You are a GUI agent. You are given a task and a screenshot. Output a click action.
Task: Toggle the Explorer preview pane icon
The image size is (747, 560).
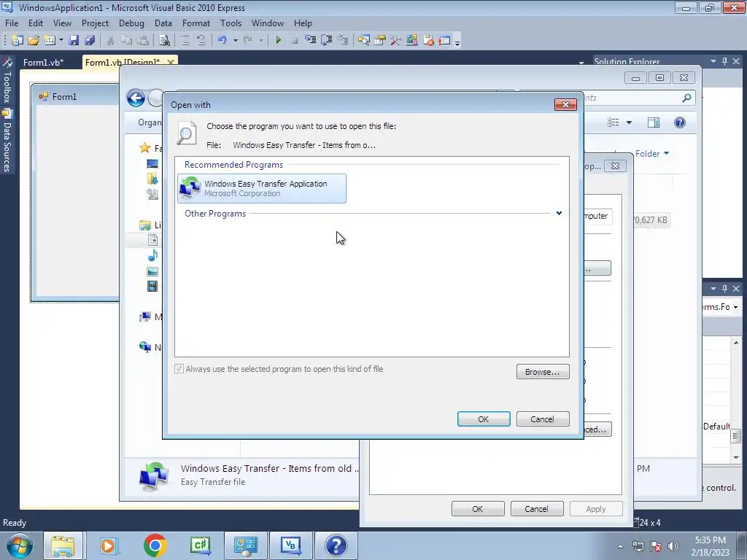pos(654,122)
